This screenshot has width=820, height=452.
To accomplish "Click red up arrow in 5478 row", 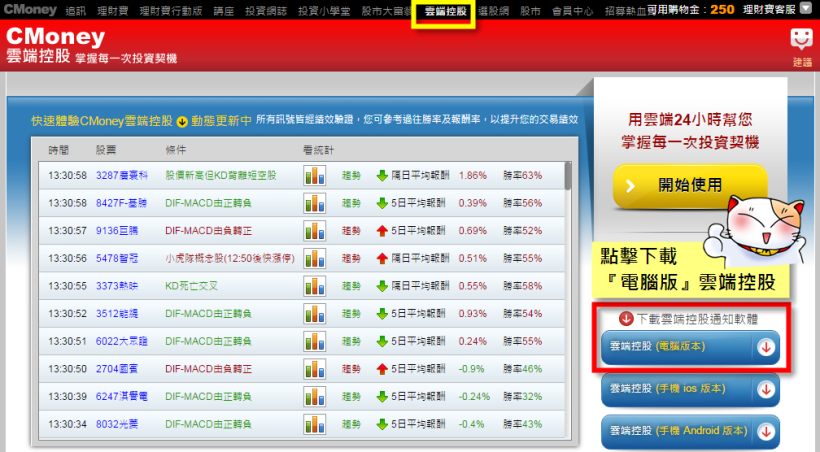I will tap(382, 258).
